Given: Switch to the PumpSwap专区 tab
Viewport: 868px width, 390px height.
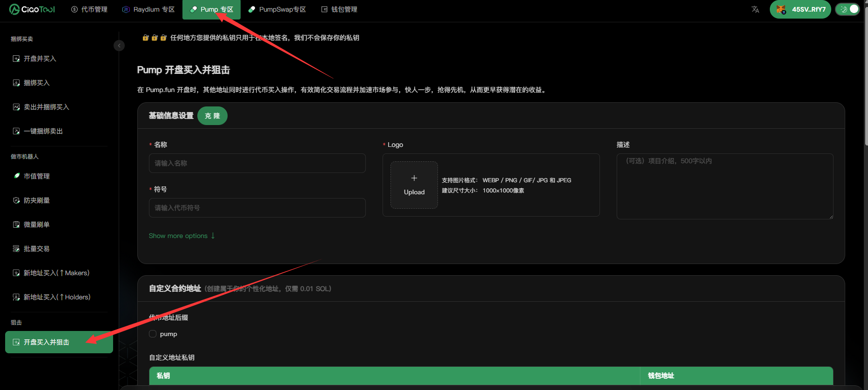Looking at the screenshot, I should point(277,9).
